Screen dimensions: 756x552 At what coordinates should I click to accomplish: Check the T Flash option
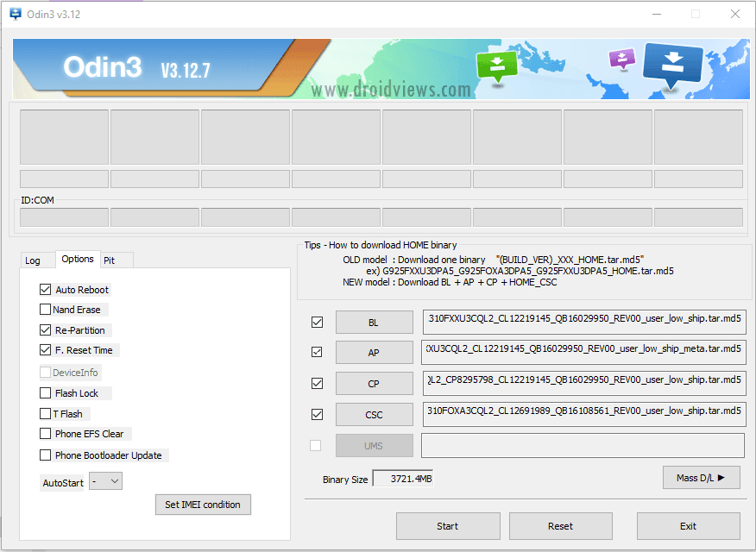tap(46, 414)
